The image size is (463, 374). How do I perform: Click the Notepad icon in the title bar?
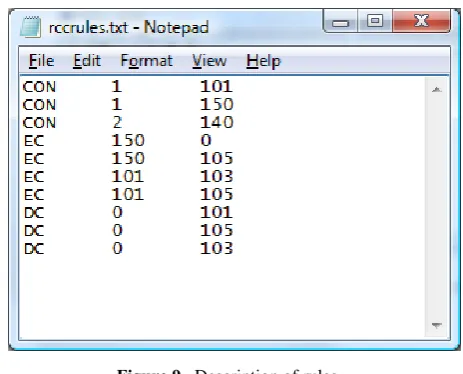click(x=30, y=26)
